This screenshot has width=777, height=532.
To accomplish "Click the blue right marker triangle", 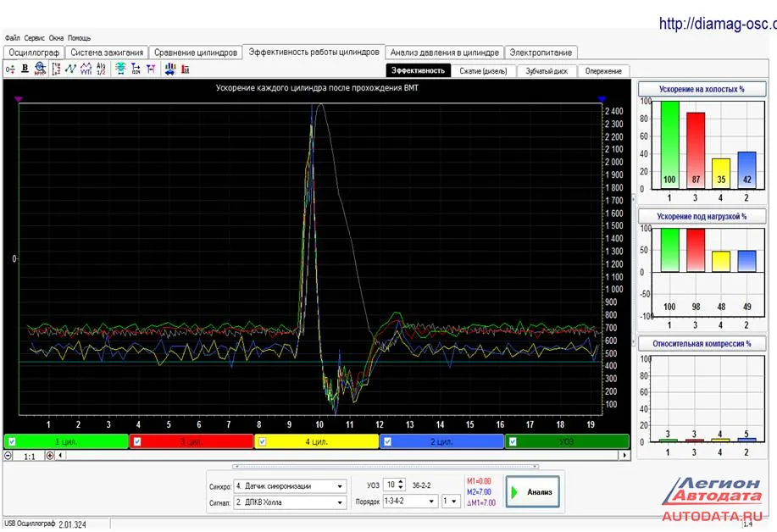I will [x=602, y=99].
